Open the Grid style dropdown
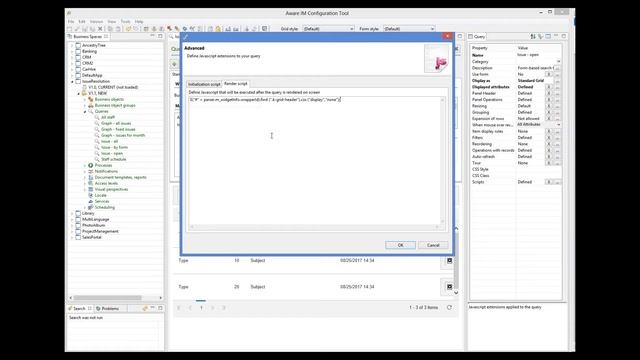Viewport: 640px width, 360px height. 329,29
